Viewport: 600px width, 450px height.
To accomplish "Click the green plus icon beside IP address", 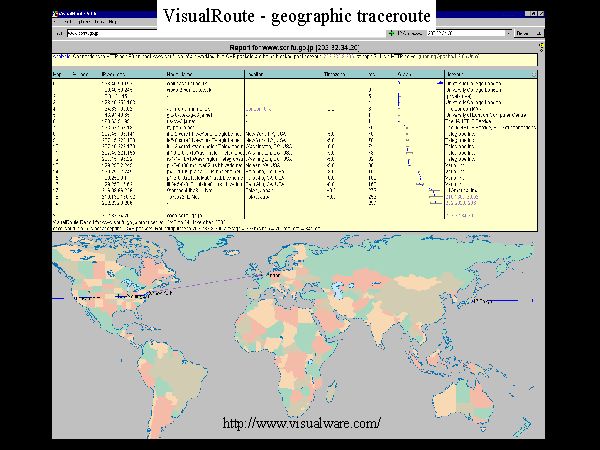I will 391,33.
